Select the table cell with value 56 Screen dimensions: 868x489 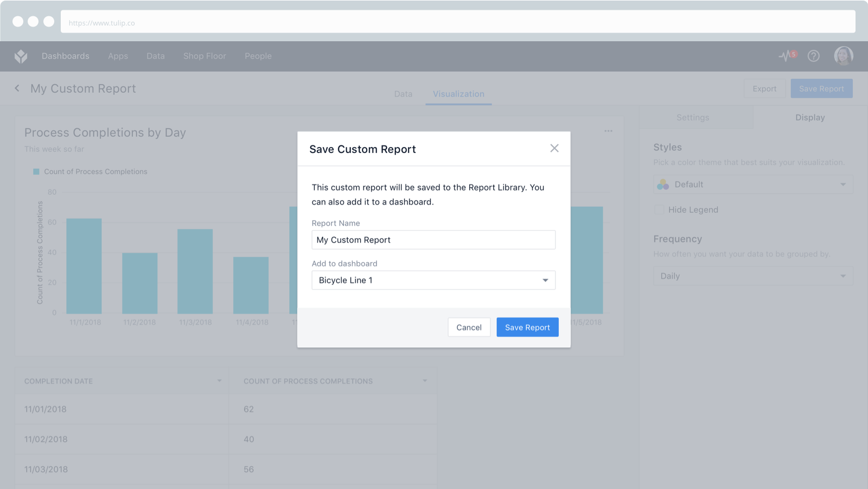tap(333, 469)
